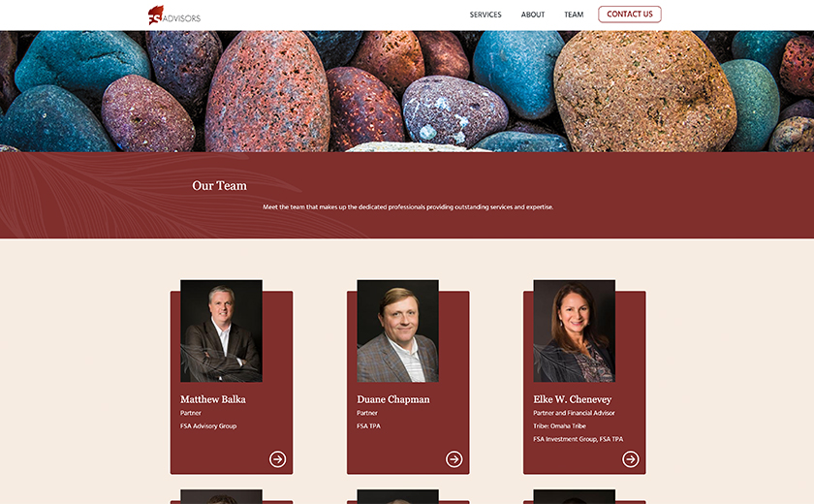Click the FS Advisors logo

click(x=173, y=16)
